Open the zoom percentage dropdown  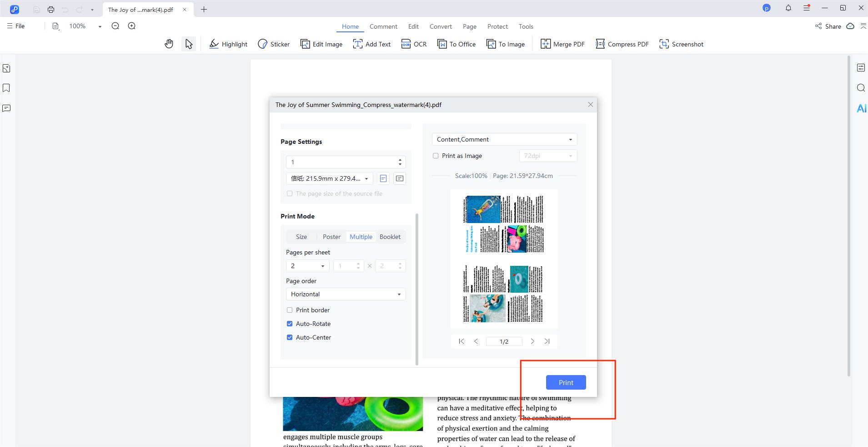(100, 26)
